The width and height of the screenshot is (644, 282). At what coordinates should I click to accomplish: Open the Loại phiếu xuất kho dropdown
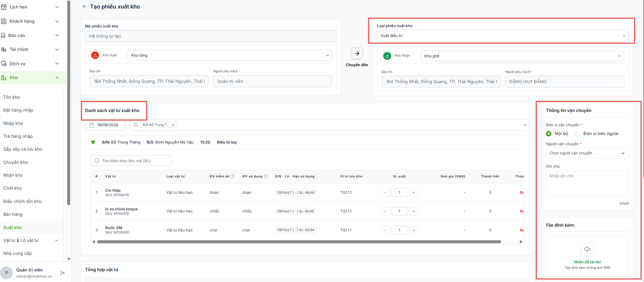coord(503,36)
